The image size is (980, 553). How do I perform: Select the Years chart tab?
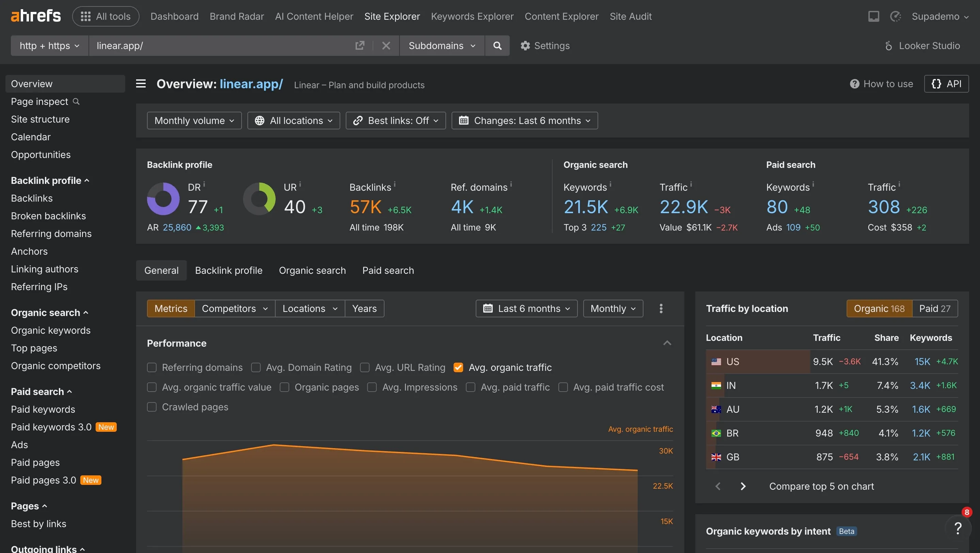[364, 308]
